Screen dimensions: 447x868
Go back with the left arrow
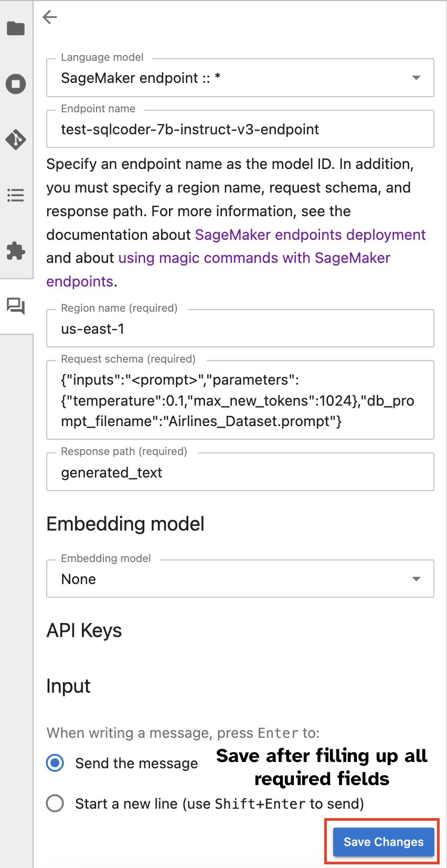[x=50, y=17]
